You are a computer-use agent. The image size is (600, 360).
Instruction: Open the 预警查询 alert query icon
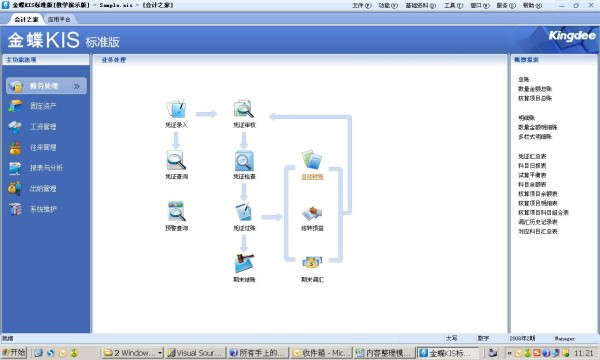coord(176,211)
